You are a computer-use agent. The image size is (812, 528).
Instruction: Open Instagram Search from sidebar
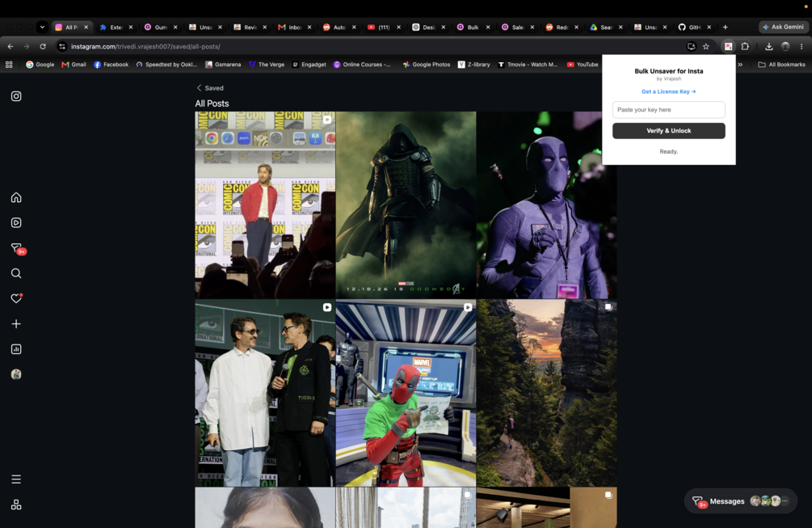tap(16, 273)
